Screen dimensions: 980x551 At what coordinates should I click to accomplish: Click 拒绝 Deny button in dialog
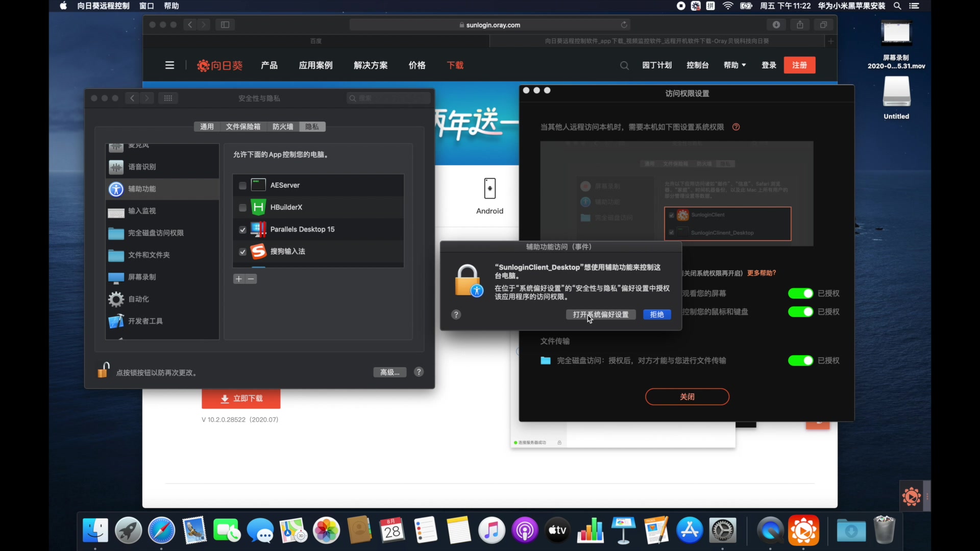[655, 314]
